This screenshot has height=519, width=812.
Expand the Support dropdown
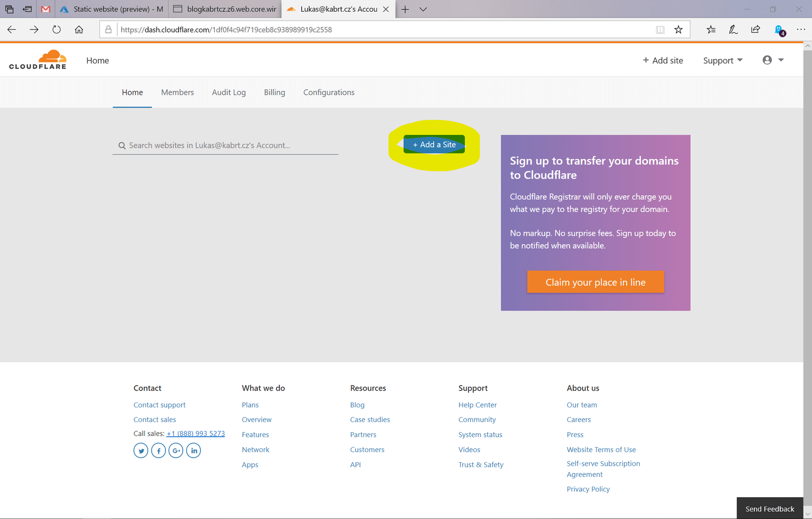click(x=723, y=60)
